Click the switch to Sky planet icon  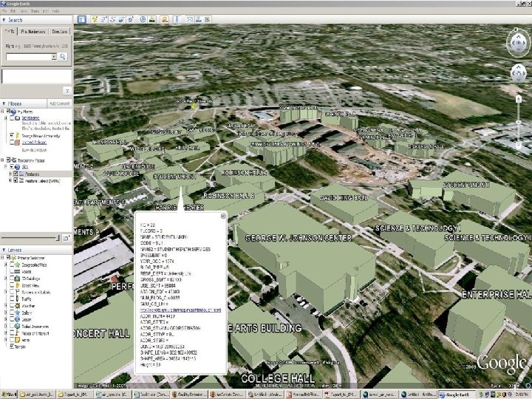[x=165, y=20]
